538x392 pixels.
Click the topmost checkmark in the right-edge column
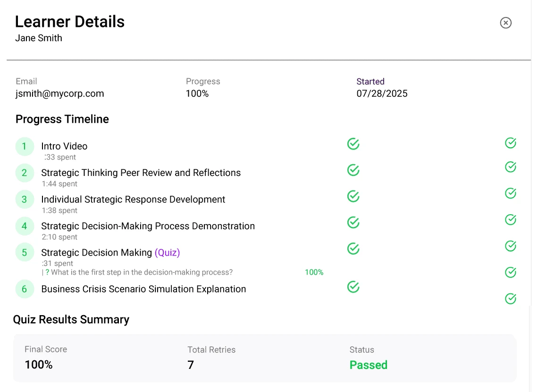pos(510,143)
